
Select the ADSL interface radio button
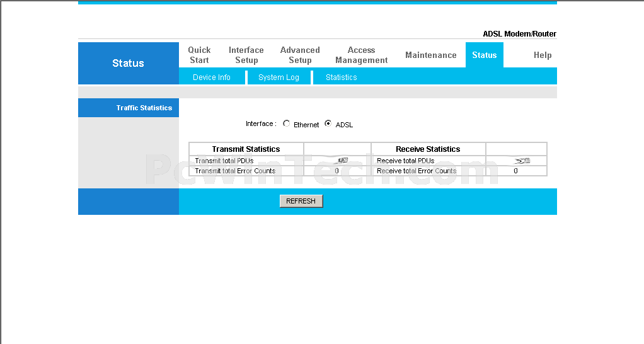pos(328,123)
